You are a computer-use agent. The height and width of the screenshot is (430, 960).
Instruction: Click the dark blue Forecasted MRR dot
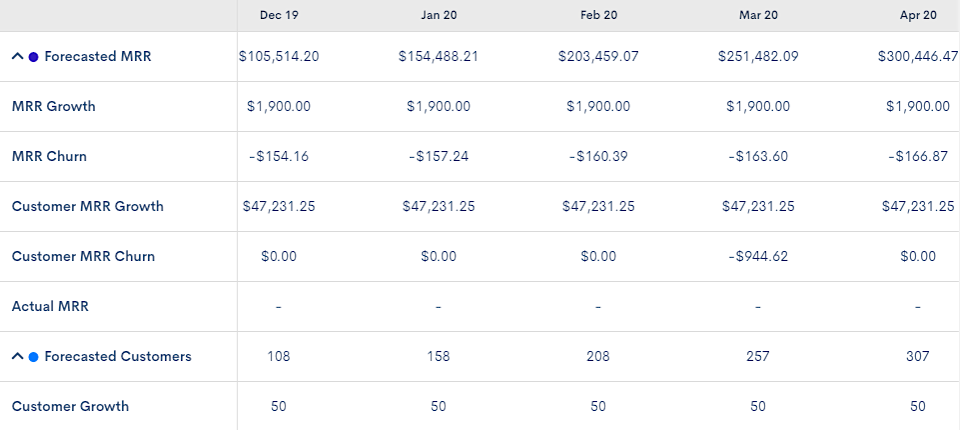[34, 57]
